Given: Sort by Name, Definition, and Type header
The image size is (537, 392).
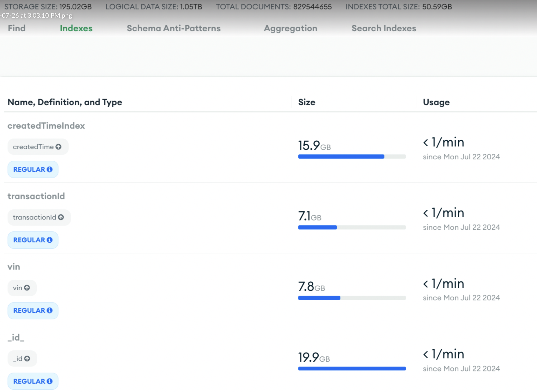Looking at the screenshot, I should coord(65,102).
